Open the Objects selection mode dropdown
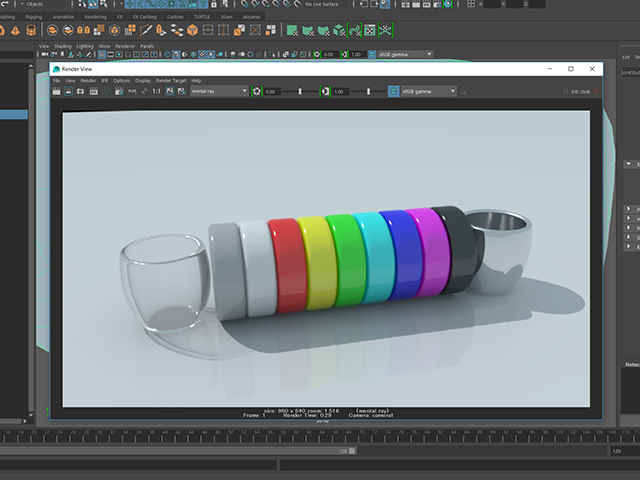The image size is (640, 480). pos(44,4)
